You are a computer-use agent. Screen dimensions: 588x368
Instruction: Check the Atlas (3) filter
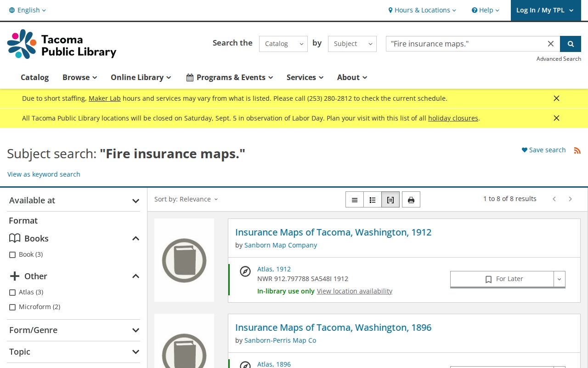[x=12, y=293]
